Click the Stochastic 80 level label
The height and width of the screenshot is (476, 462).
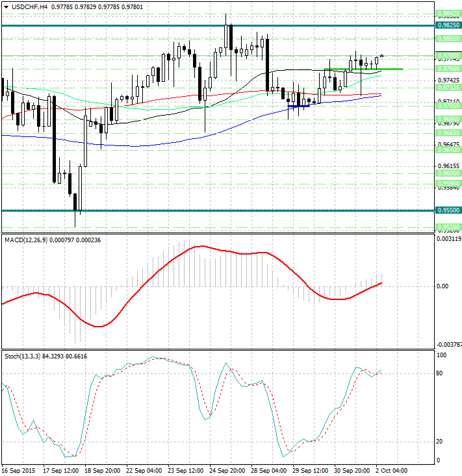(439, 373)
